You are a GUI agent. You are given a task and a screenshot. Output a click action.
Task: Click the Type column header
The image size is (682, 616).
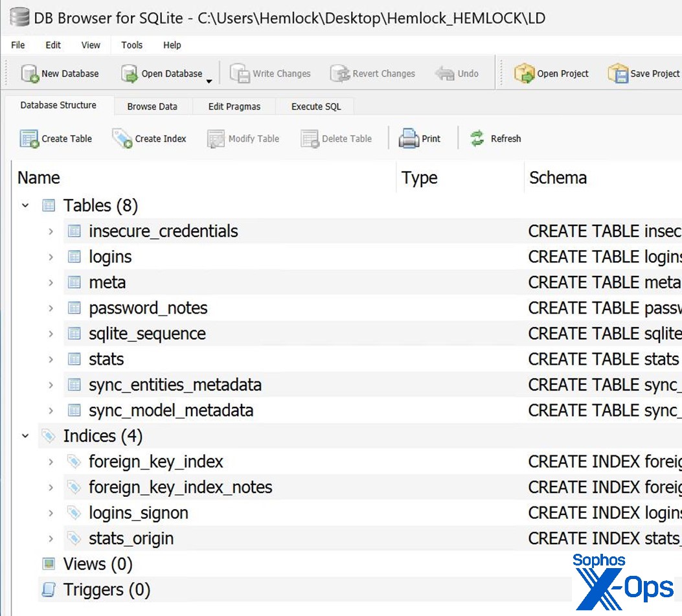(x=460, y=177)
